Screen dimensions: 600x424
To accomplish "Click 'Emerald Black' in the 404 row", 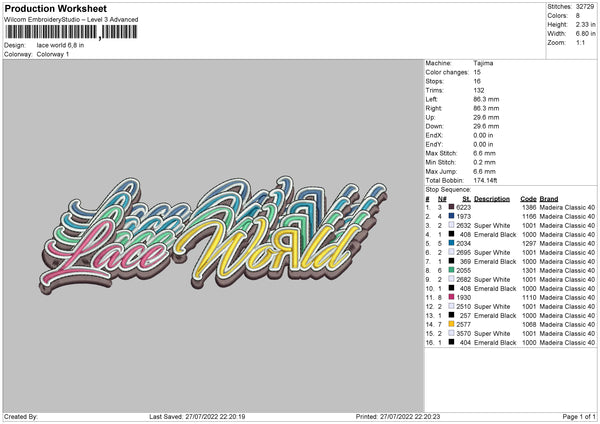I will point(495,342).
